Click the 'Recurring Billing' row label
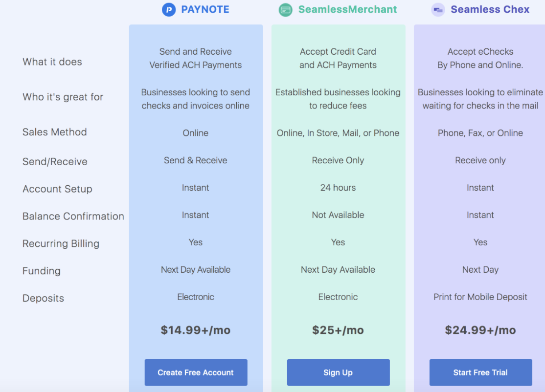 (61, 243)
